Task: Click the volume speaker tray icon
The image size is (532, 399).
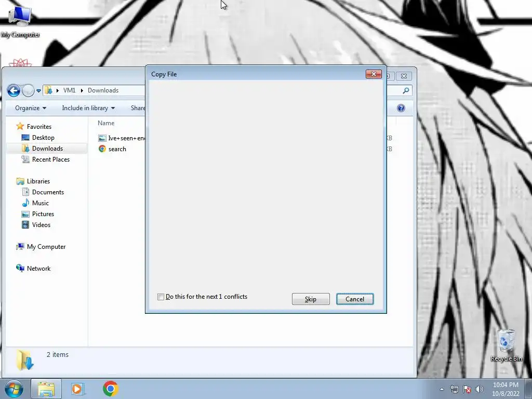Action: pyautogui.click(x=480, y=389)
